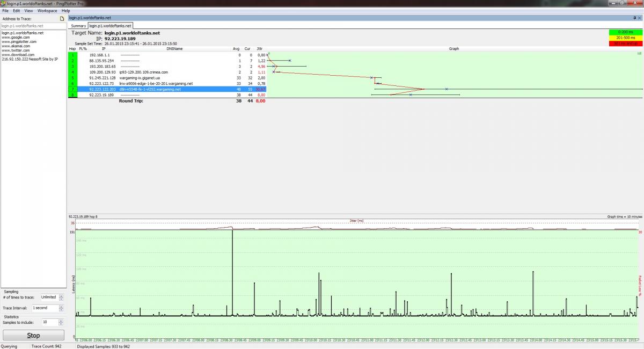This screenshot has height=349, width=644.
Task: Click the green hop 1 indicator
Action: pos(73,55)
